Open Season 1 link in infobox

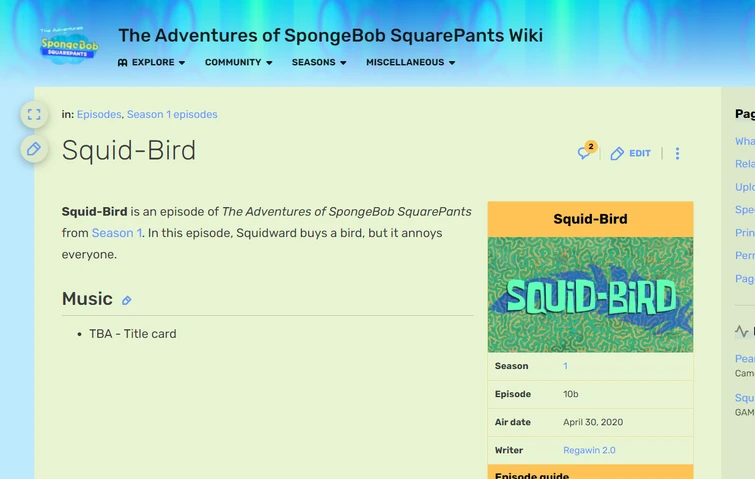coord(565,366)
